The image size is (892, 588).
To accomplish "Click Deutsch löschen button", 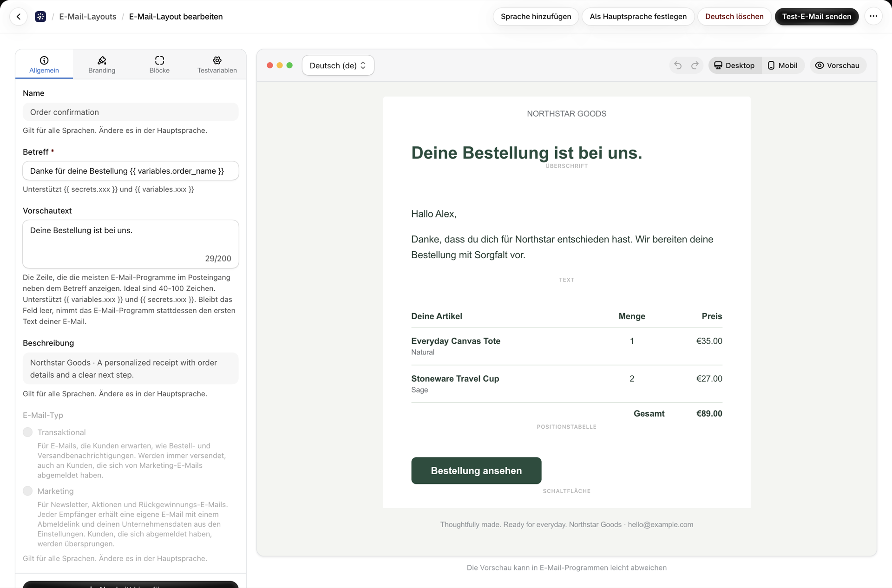I will (734, 17).
